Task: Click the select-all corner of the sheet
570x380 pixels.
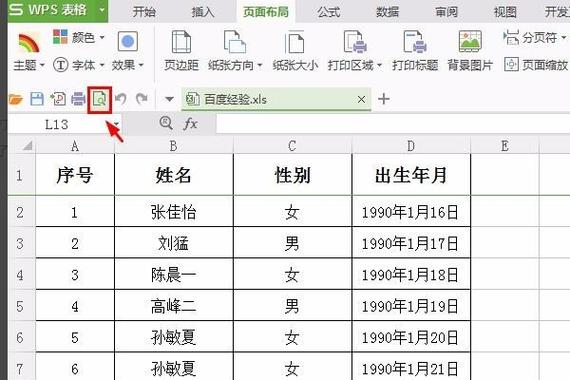Action: (22, 146)
